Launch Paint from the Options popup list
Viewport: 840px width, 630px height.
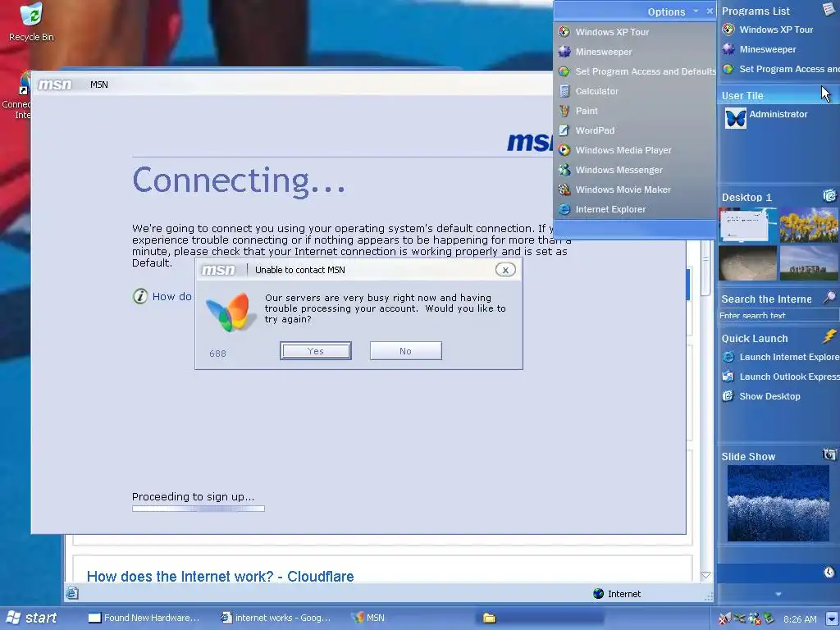[x=635, y=111]
